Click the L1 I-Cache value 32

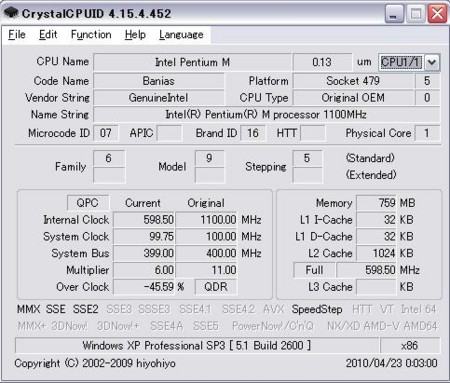click(x=376, y=220)
